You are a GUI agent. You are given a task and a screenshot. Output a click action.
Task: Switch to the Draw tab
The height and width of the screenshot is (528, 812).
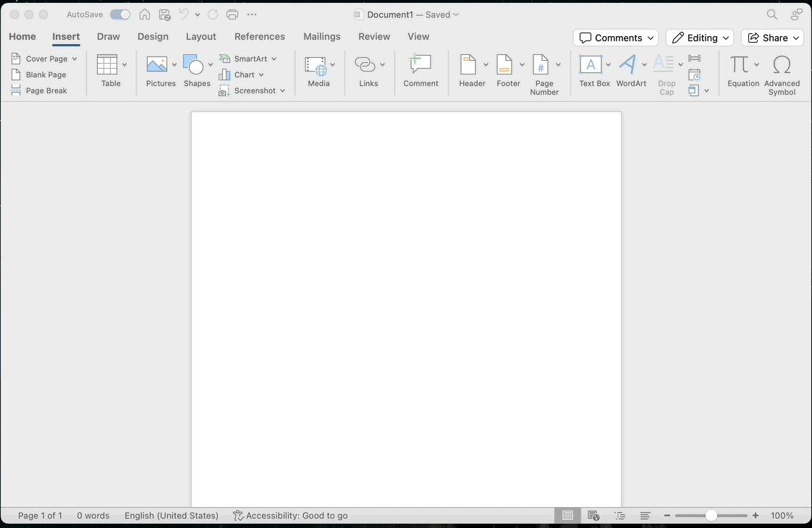(x=109, y=36)
